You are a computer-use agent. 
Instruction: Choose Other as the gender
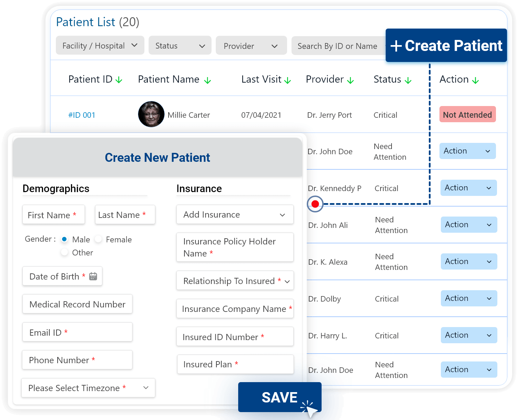(64, 252)
